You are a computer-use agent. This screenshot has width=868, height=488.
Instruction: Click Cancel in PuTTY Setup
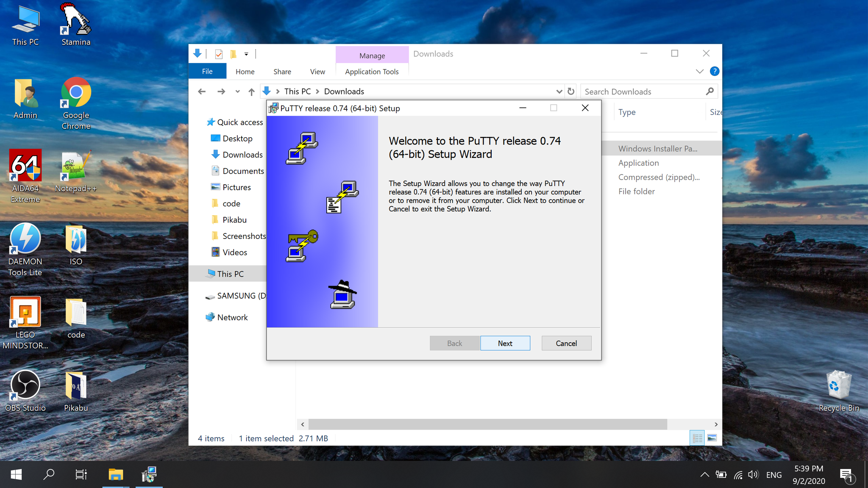click(x=566, y=343)
